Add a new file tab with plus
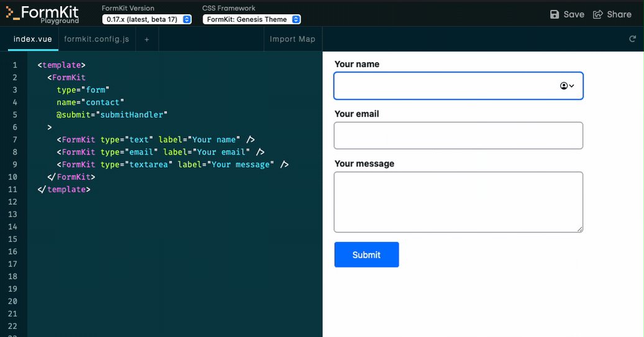Screen dimensions: 644x337 click(x=147, y=39)
